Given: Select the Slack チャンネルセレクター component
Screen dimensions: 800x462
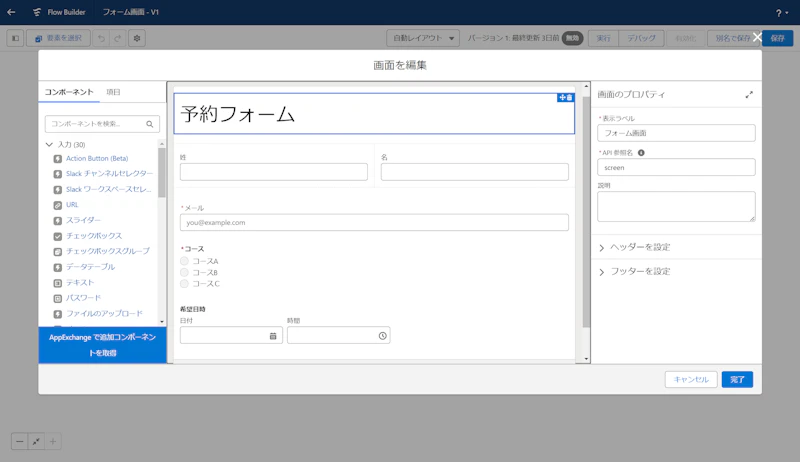Looking at the screenshot, I should [104, 174].
